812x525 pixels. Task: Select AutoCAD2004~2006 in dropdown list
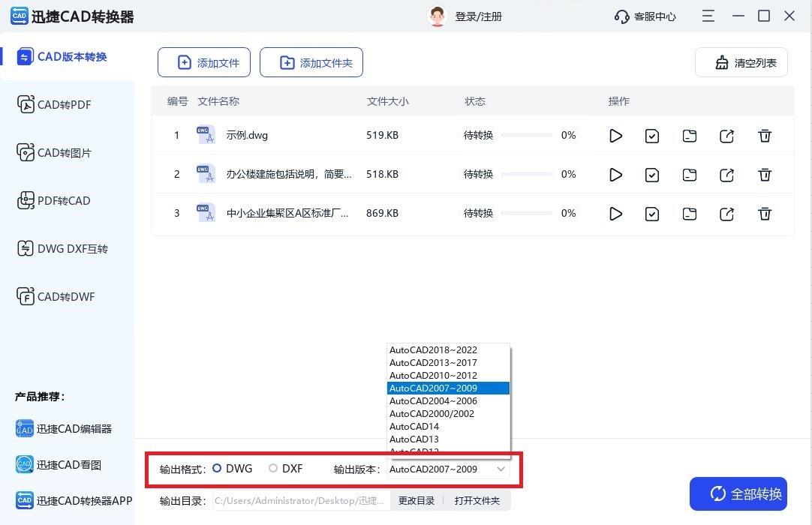(x=433, y=401)
